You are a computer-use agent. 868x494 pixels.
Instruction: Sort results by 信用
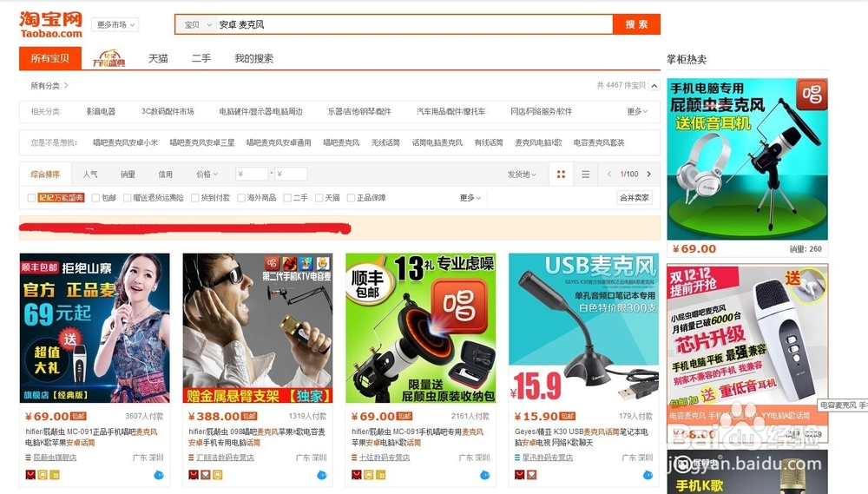tap(166, 174)
